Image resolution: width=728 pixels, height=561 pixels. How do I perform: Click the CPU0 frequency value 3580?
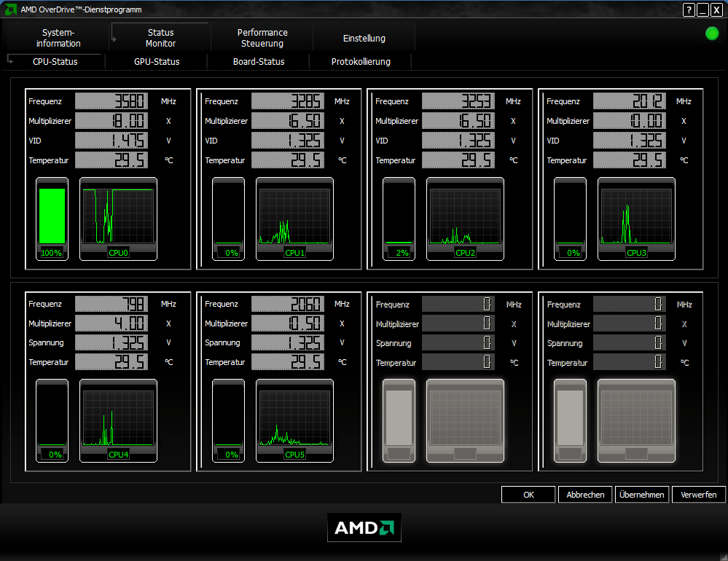tap(111, 101)
